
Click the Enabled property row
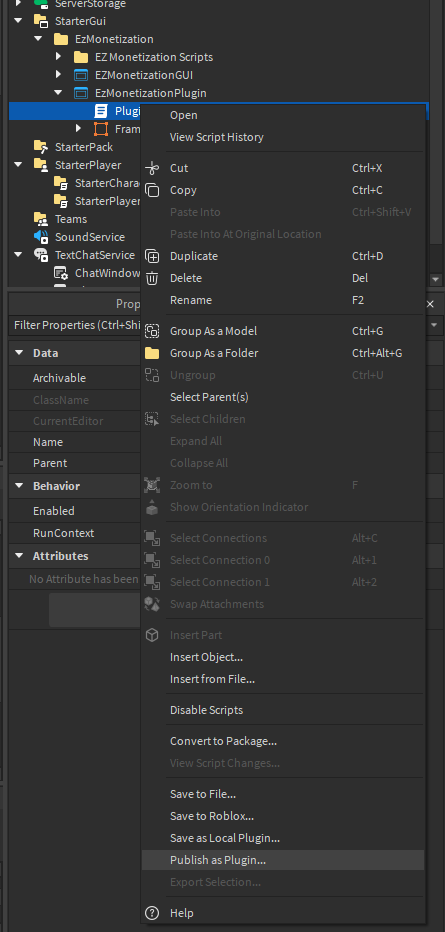75,511
